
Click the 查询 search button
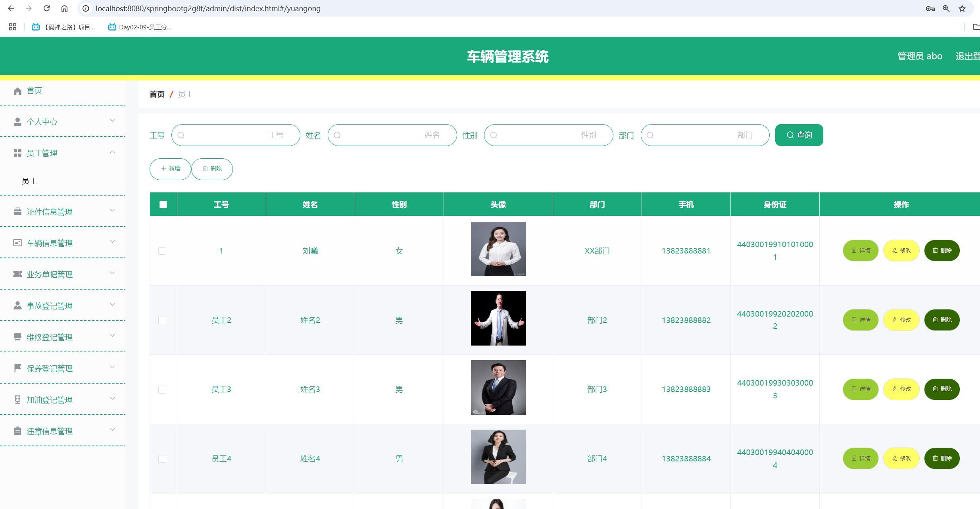pyautogui.click(x=799, y=135)
